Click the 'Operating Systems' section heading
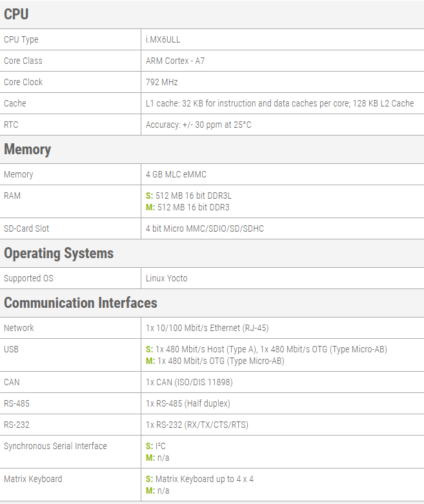Screen dimensions: 424x504 coord(59,253)
